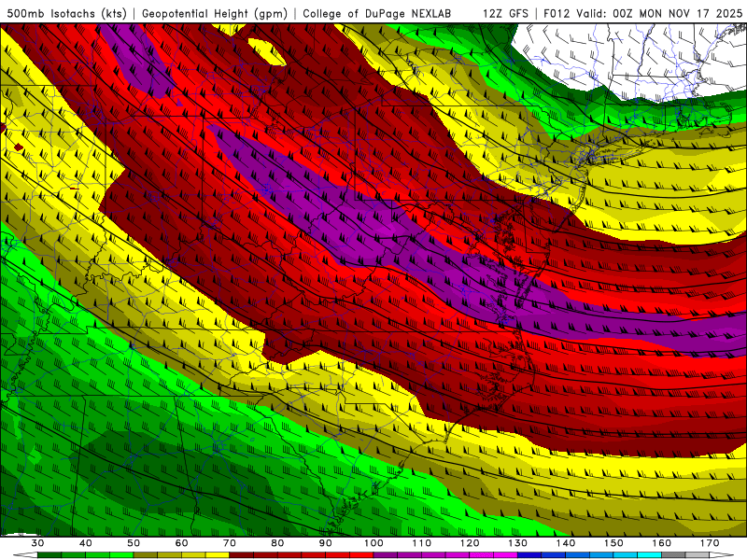Click the dark maroon 70-75 kt color swatch

(x=242, y=555)
